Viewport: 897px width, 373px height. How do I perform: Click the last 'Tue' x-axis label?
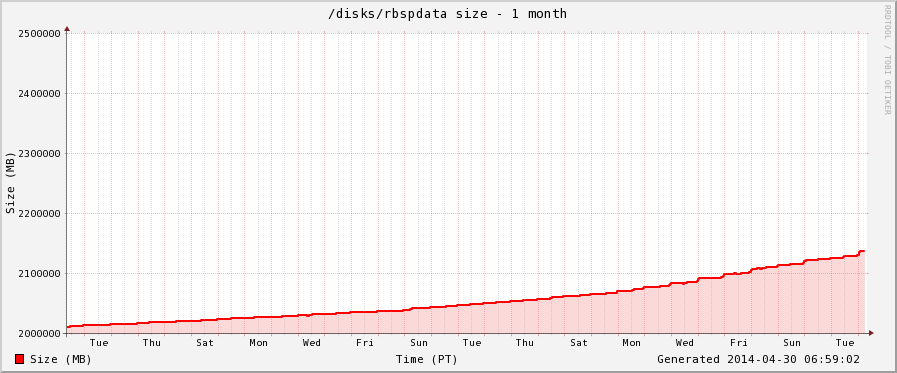(845, 343)
